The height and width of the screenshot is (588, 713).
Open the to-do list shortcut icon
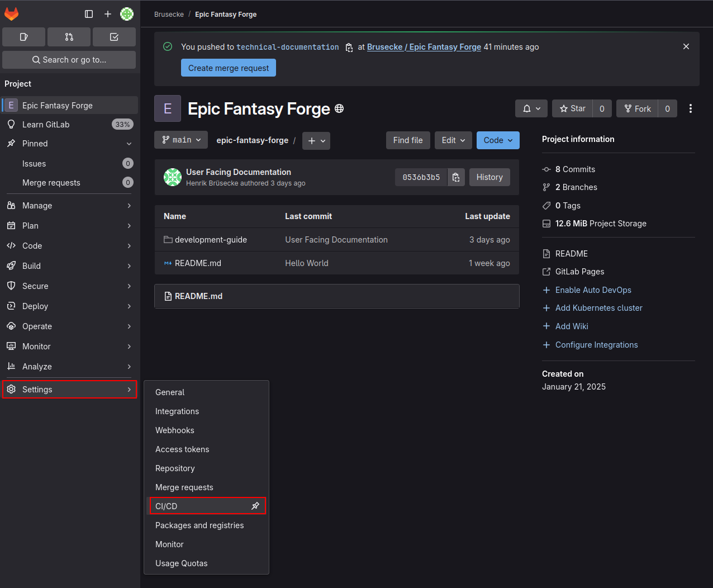(114, 37)
